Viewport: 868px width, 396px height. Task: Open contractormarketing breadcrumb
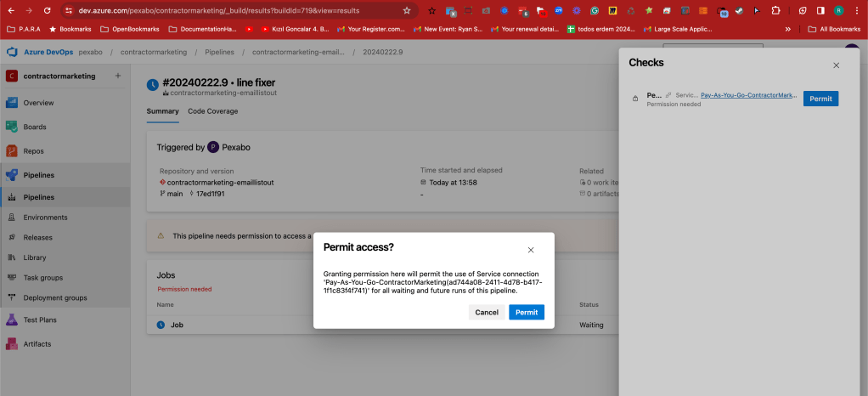tap(154, 52)
